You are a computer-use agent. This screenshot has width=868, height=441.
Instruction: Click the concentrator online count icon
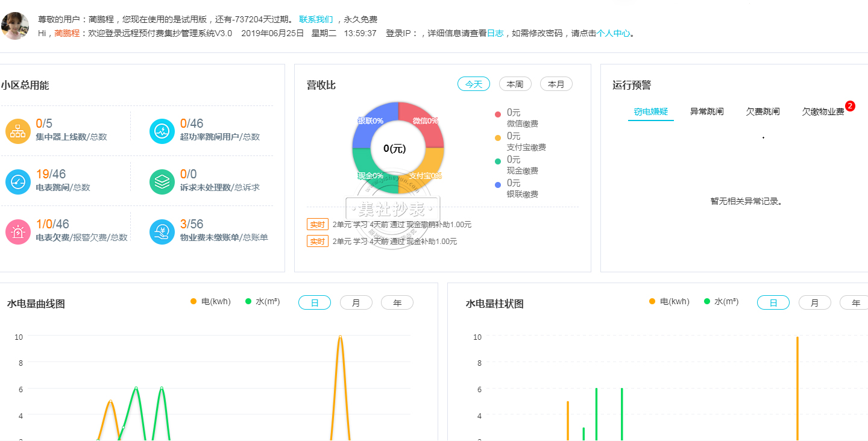coord(18,131)
